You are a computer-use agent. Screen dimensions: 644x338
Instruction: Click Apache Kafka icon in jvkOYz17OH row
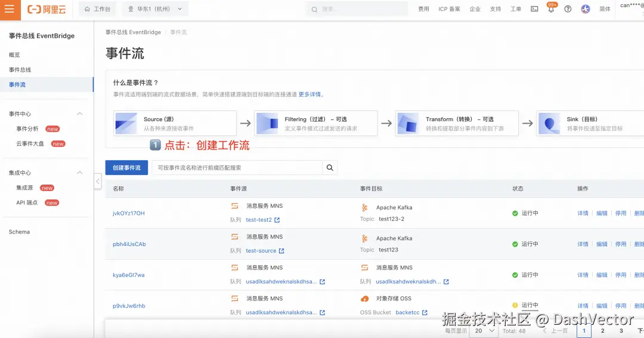pyautogui.click(x=364, y=208)
